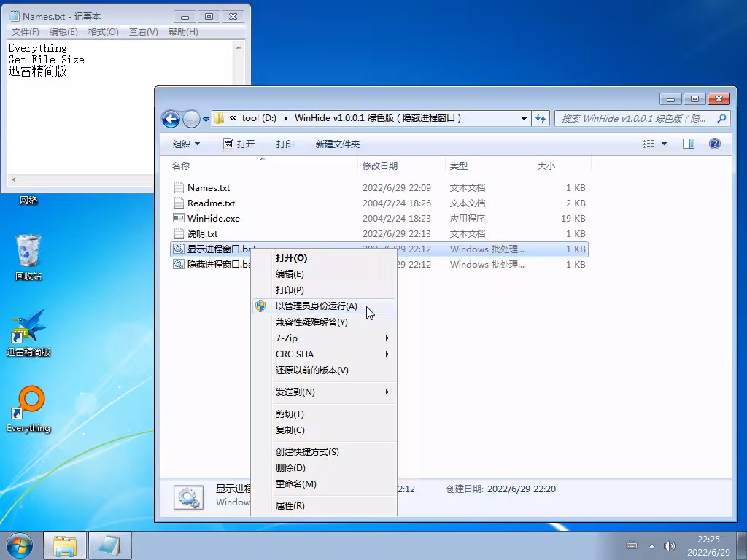Click the Notepad scroll-left arrow

[x=14, y=179]
